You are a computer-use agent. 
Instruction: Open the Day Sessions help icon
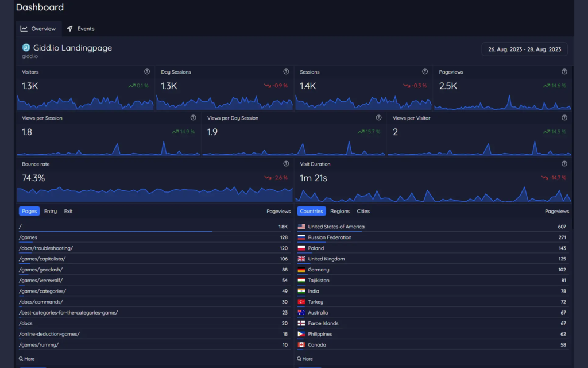[x=286, y=72]
